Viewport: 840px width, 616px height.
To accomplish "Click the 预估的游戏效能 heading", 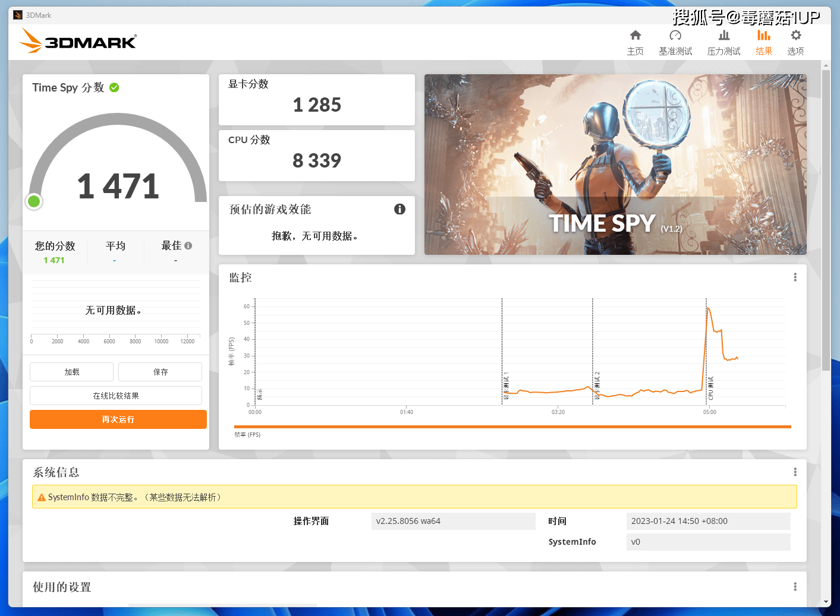I will (x=270, y=209).
